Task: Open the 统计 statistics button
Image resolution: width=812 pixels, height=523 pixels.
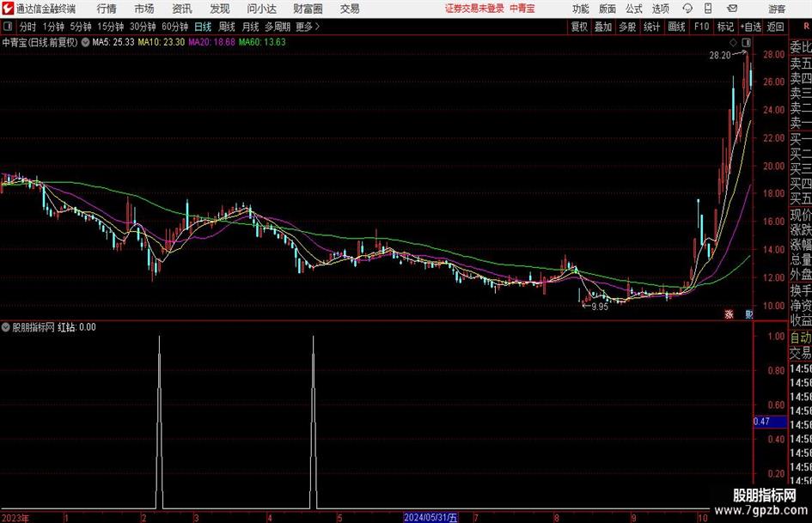Action: [x=651, y=27]
